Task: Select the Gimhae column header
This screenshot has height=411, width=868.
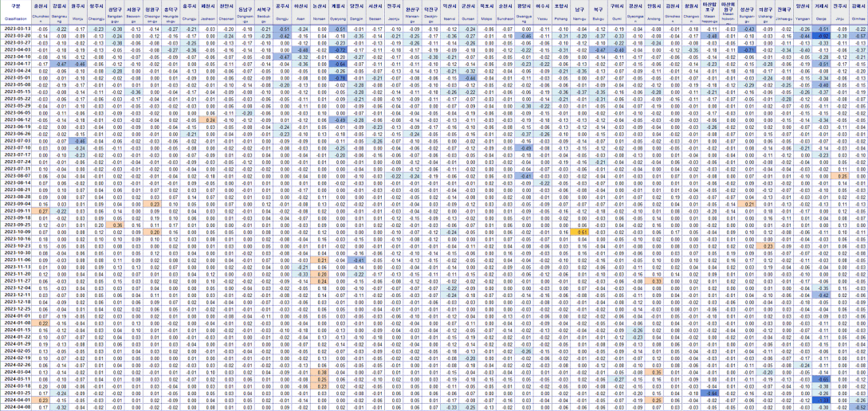Action: (x=859, y=13)
